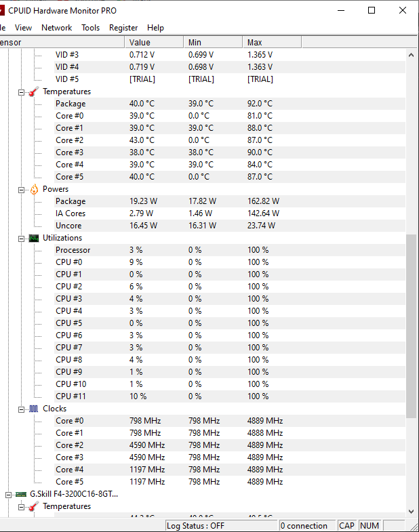
Task: Open the Register menu
Action: tap(123, 28)
